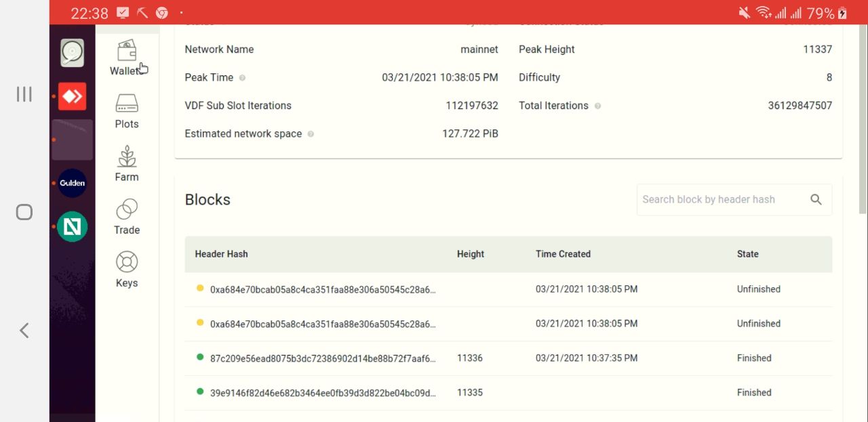The height and width of the screenshot is (422, 868).
Task: Click estimated space value 127.722 PiB
Action: pyautogui.click(x=470, y=133)
